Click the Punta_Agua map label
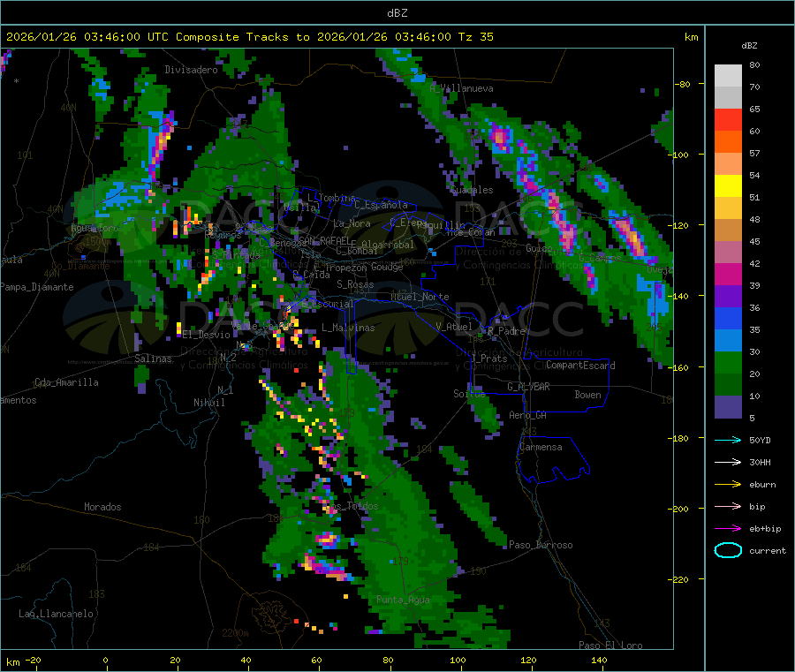This screenshot has height=672, width=795. (403, 600)
